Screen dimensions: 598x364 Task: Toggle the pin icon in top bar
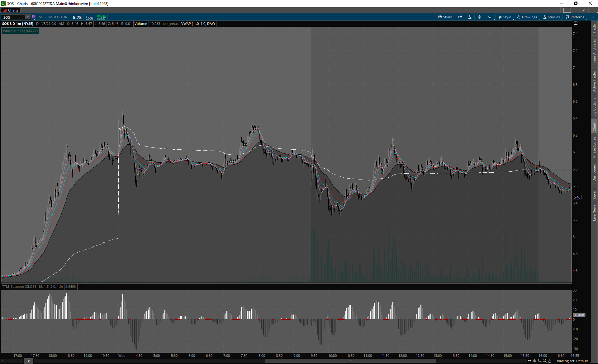(584, 10)
